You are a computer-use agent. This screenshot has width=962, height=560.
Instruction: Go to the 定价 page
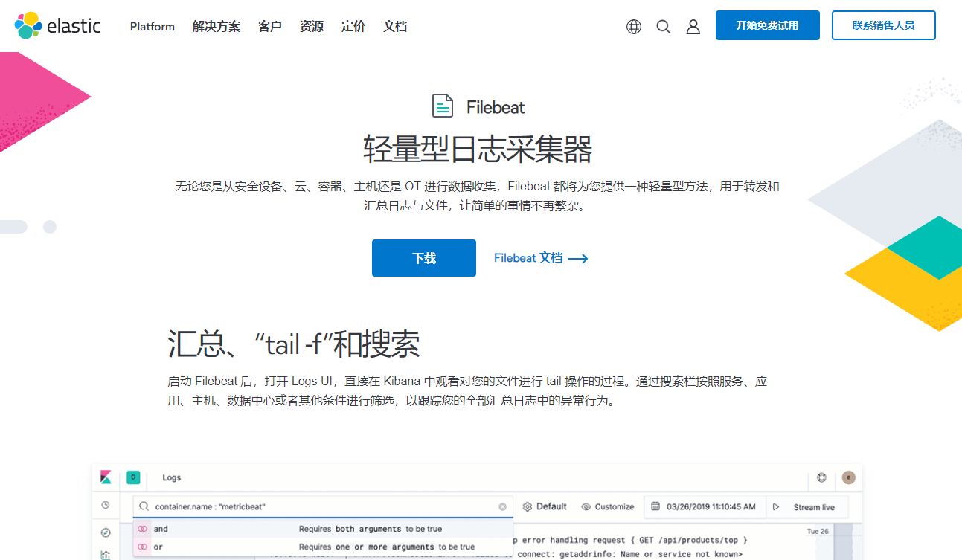353,27
